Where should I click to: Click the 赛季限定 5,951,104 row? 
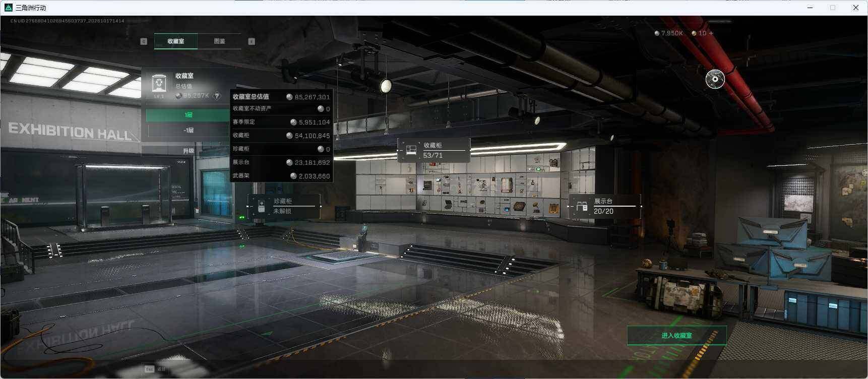click(x=281, y=122)
